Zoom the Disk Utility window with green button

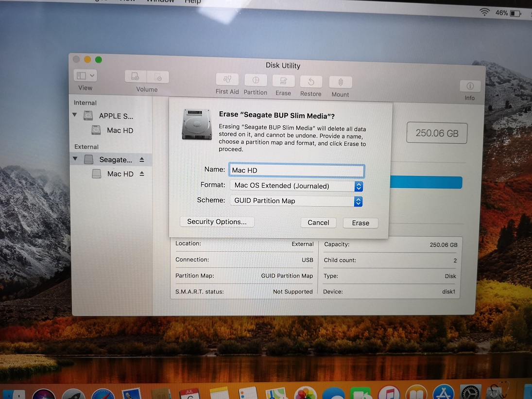click(99, 60)
